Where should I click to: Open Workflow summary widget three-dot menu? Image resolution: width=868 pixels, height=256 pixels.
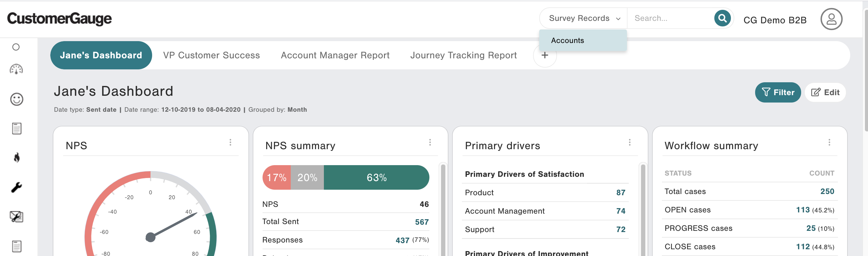(829, 142)
